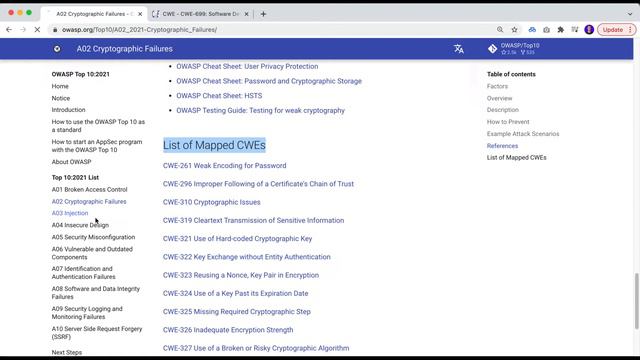Screen dimensions: 640x360
Task: Open CWE-322 Key Exchange without Entity Authentication
Action: pos(247,257)
